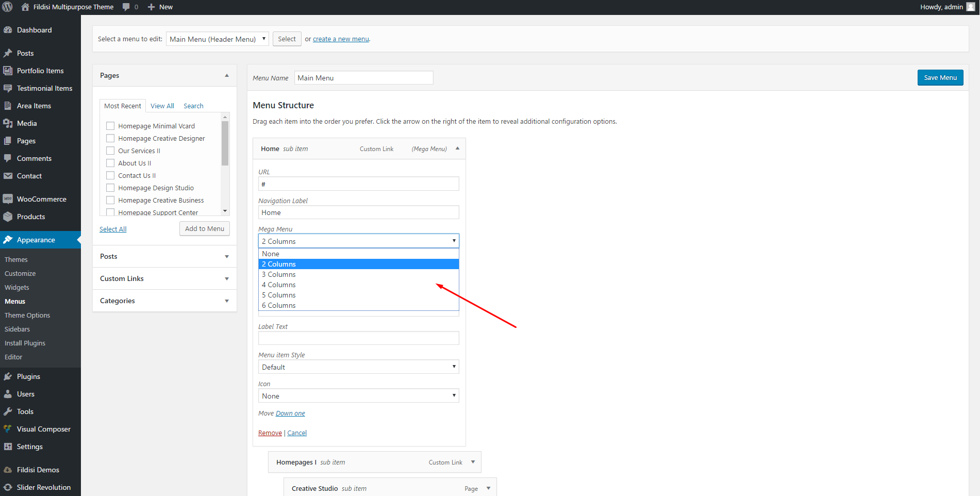Click the Visual Composer icon

point(8,429)
